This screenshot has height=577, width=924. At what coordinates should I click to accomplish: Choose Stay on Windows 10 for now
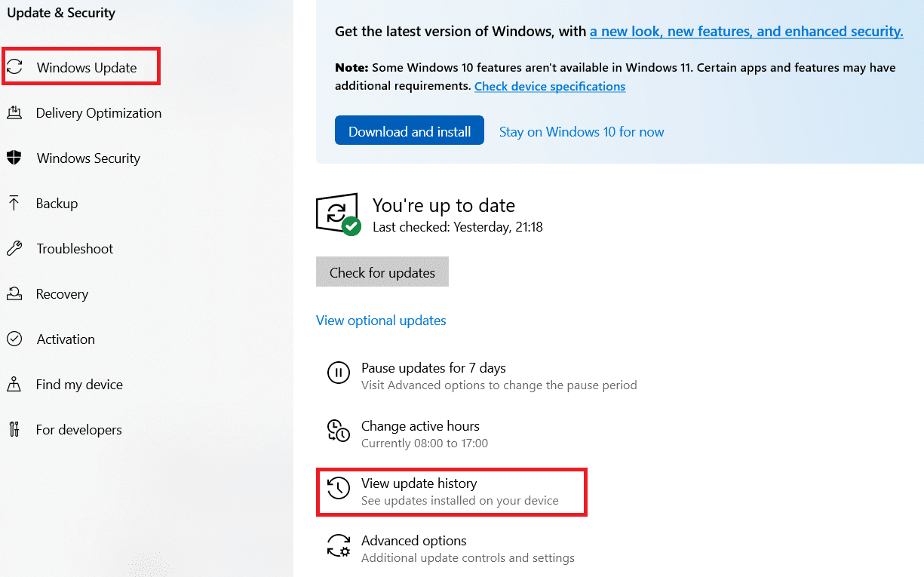tap(582, 132)
